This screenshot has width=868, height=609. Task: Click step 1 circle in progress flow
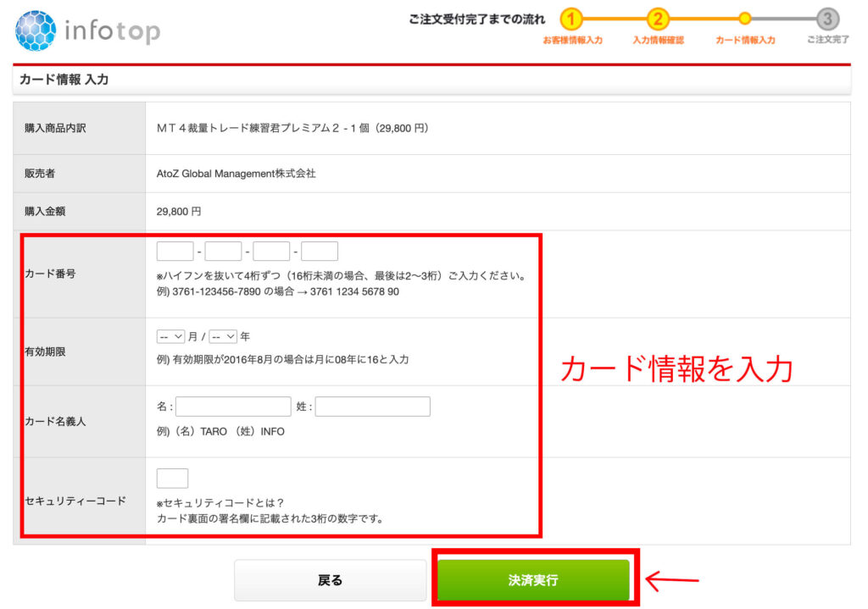pyautogui.click(x=572, y=19)
